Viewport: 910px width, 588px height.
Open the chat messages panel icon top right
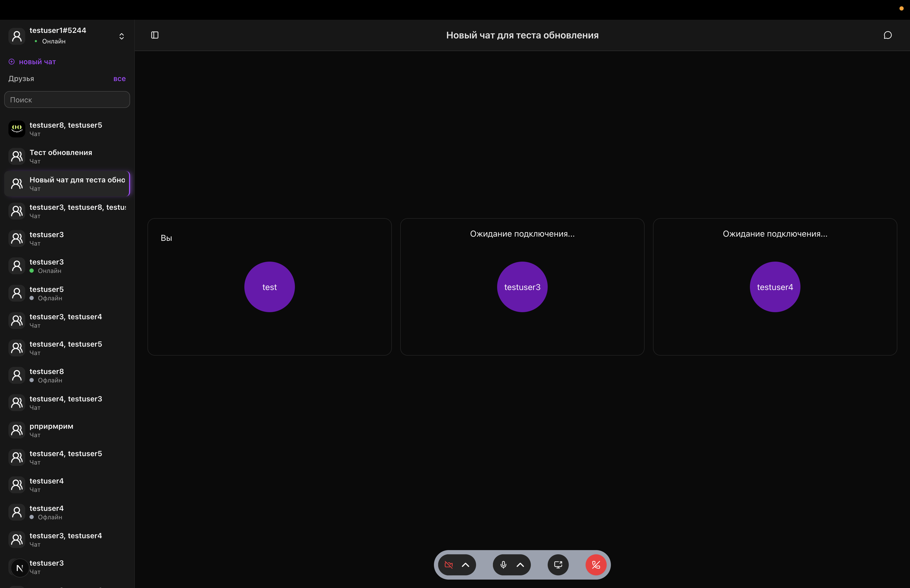(887, 35)
